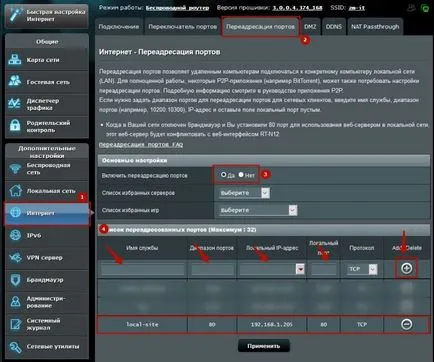Open Администрирование user icon
The width and height of the screenshot is (434, 362).
click(x=15, y=302)
